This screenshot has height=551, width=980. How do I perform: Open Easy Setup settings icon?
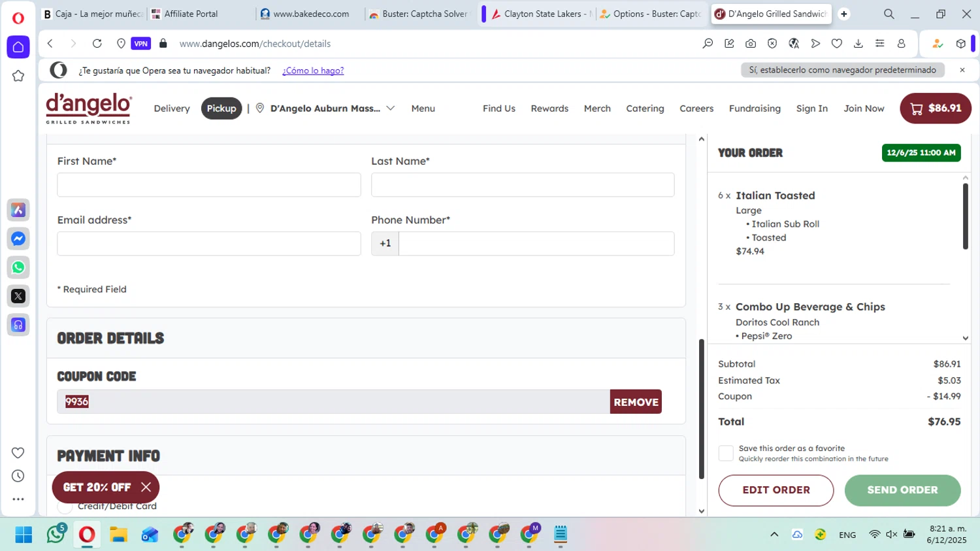coord(880,44)
